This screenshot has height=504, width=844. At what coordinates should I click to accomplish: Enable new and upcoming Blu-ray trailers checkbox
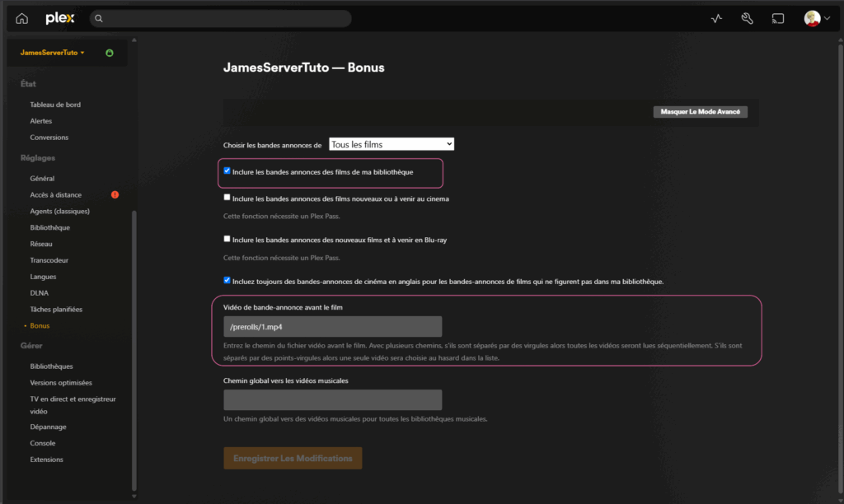click(x=227, y=239)
